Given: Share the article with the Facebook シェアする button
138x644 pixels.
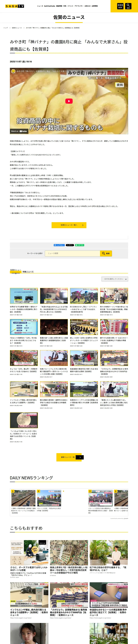Looking at the screenshot, I should coord(59,245).
